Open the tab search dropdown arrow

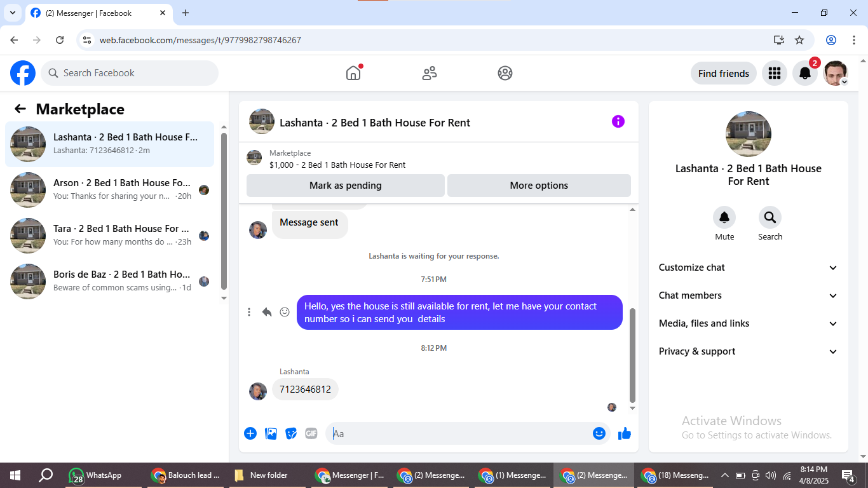pos(12,13)
